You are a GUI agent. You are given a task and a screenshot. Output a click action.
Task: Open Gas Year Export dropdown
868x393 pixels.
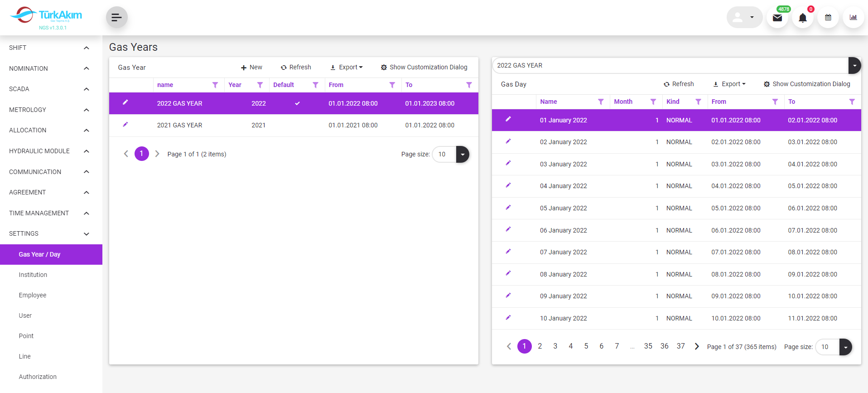point(347,67)
